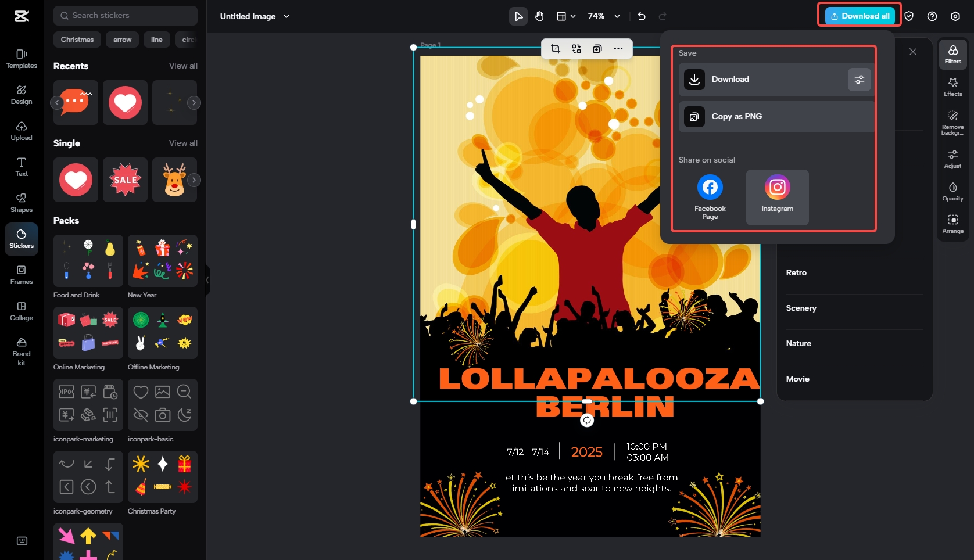This screenshot has width=974, height=560.
Task: Undo the last action
Action: coord(641,17)
